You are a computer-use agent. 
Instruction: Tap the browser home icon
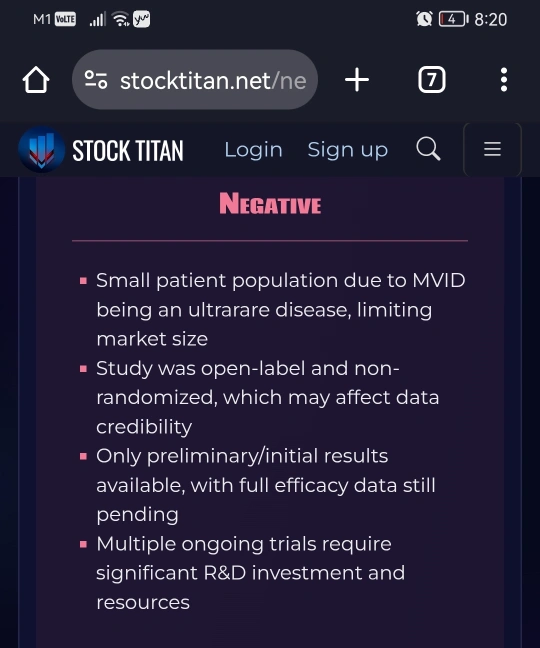36,80
